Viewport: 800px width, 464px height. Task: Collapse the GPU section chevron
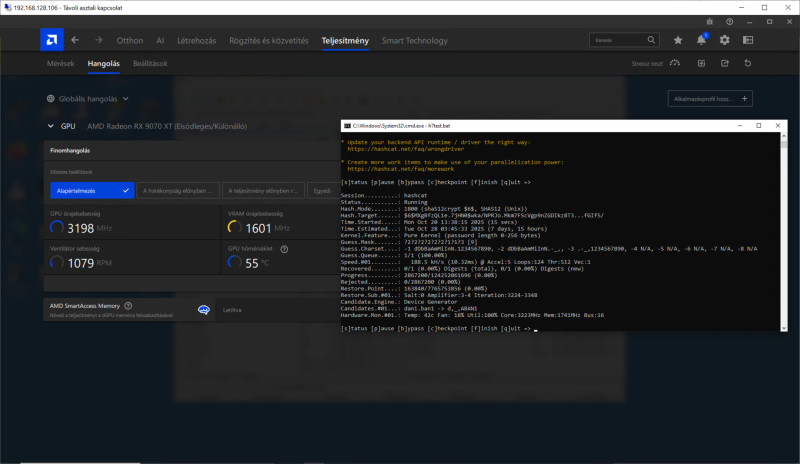51,126
